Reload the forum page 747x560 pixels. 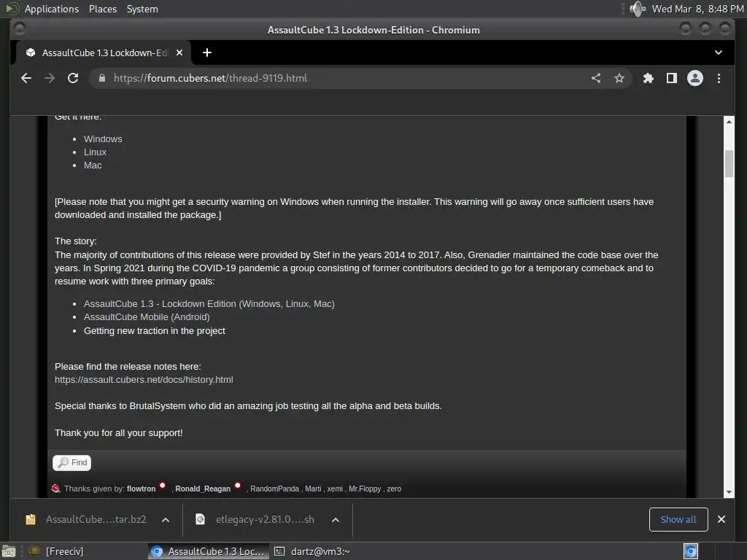point(73,78)
